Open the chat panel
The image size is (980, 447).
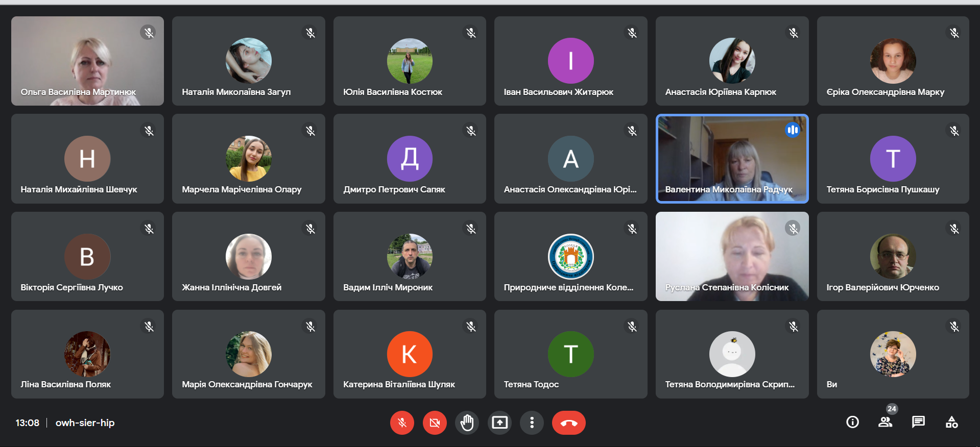(x=918, y=422)
